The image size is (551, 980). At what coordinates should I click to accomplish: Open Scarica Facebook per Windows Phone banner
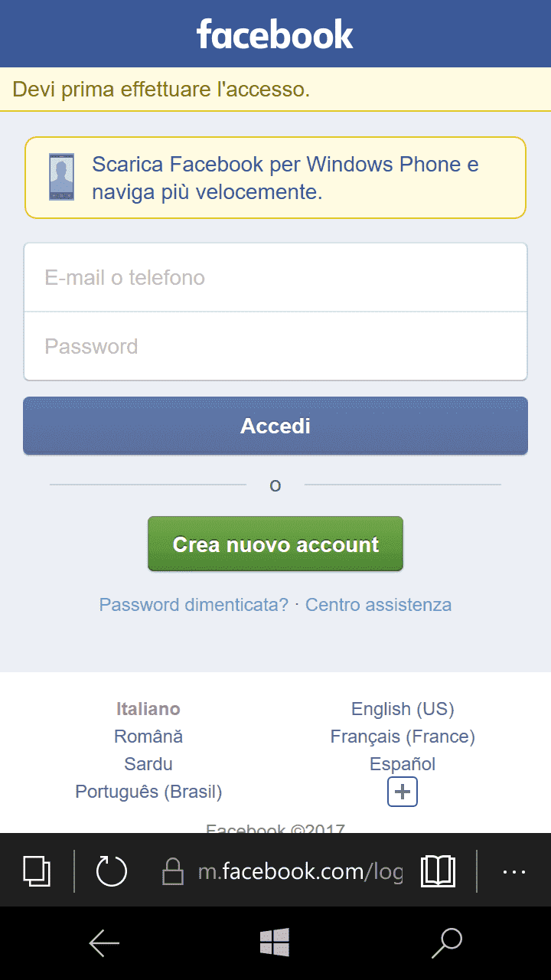click(285, 178)
